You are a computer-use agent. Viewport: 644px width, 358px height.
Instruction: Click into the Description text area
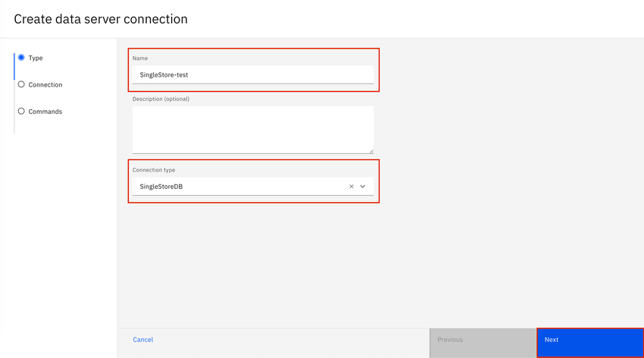tap(252, 129)
